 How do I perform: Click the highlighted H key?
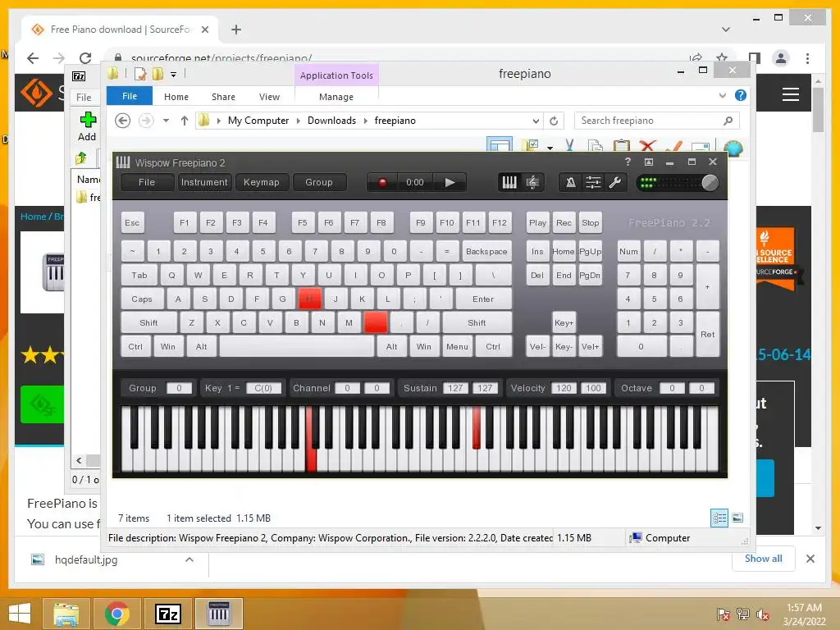coord(309,299)
